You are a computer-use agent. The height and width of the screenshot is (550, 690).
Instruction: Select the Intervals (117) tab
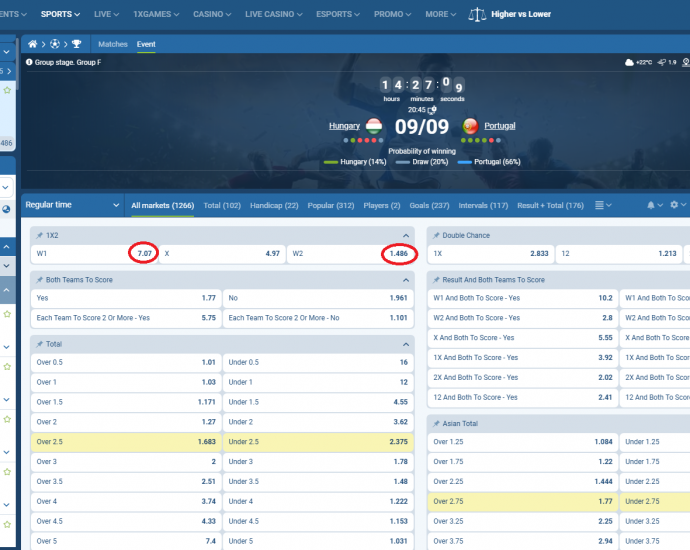(x=483, y=205)
